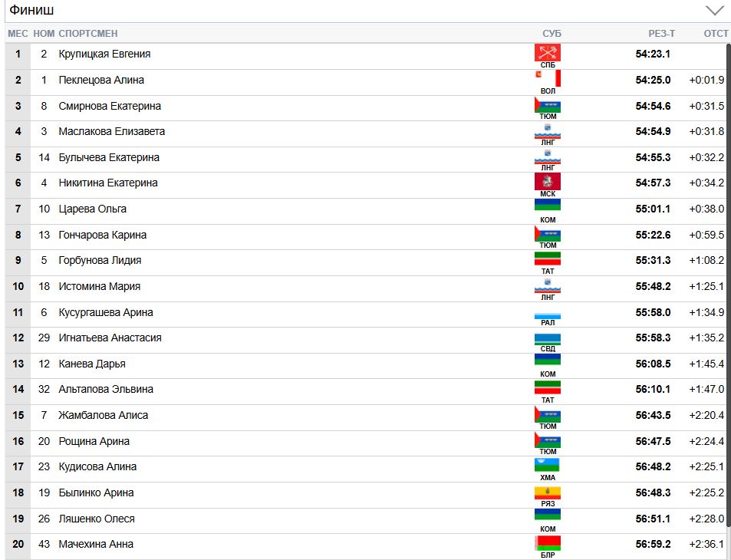Click the ХМА flag icon for Кудисова Алина
731x560 pixels.
tap(548, 465)
